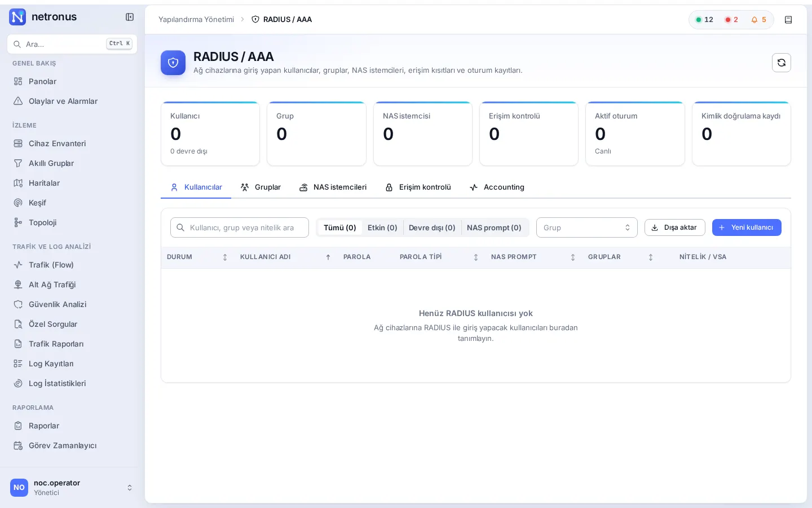Viewport: 812px width, 508px height.
Task: Filter users by Tümü (0)
Action: pos(340,227)
